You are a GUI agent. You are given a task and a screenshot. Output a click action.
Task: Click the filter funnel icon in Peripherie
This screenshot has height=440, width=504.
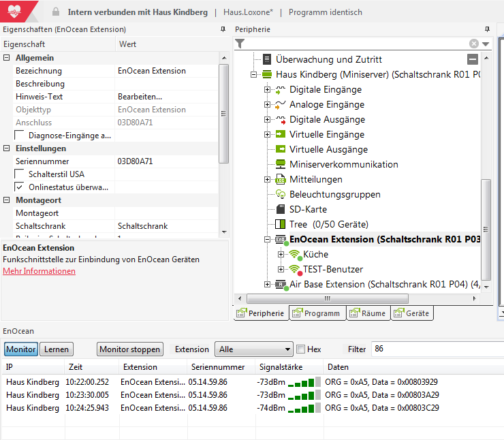pos(240,44)
